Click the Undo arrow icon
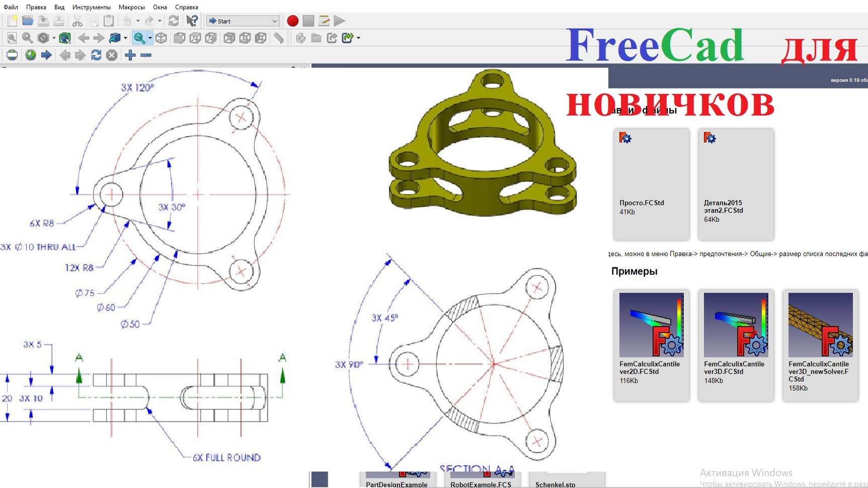This screenshot has width=868, height=488. tap(127, 21)
